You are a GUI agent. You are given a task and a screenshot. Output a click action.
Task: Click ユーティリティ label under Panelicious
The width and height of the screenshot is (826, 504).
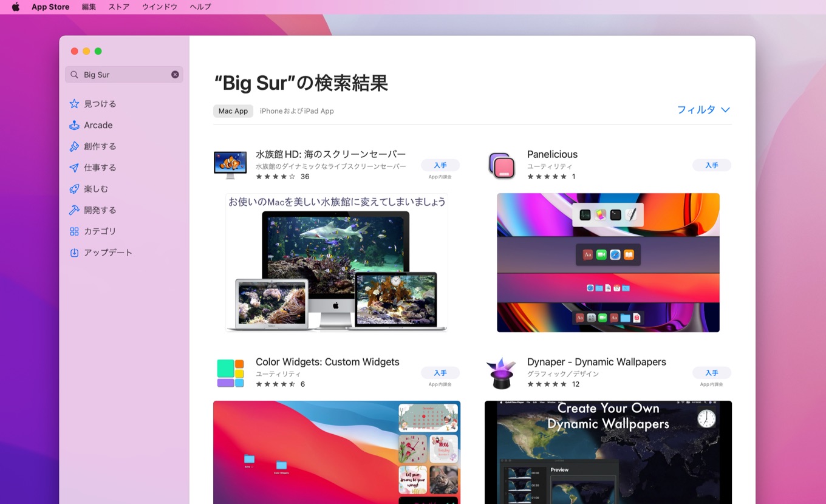550,166
